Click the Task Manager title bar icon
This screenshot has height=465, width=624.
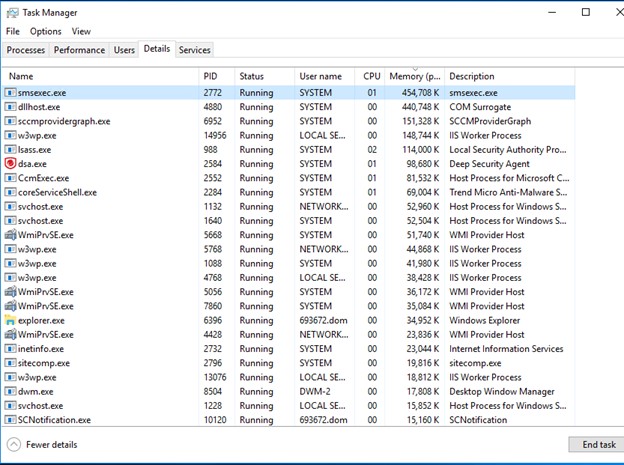tap(12, 13)
